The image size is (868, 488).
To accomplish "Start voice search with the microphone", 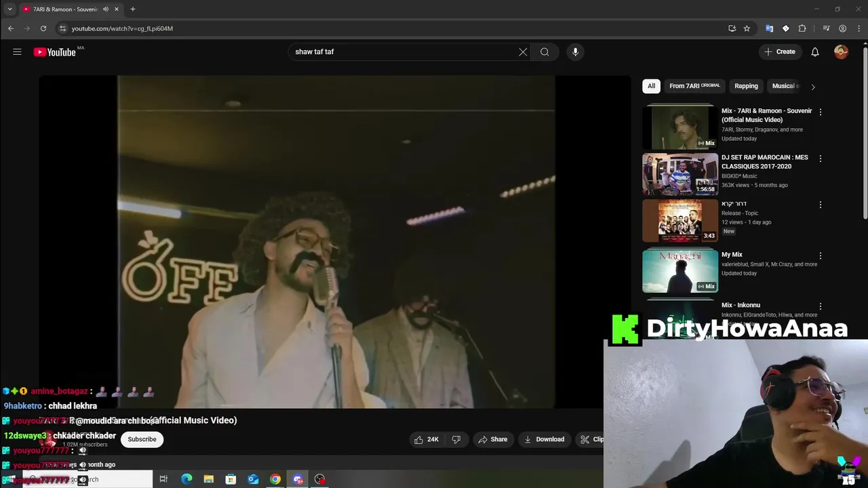I will [575, 52].
